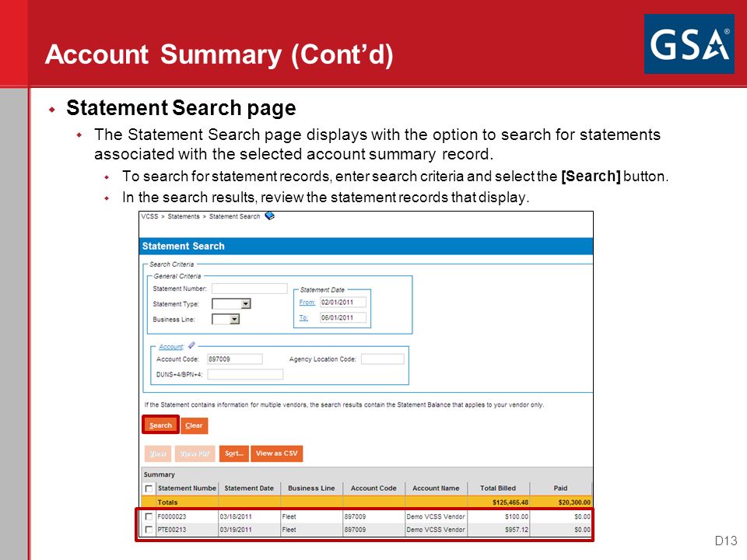Click the Clear button
The width and height of the screenshot is (747, 560).
[194, 425]
